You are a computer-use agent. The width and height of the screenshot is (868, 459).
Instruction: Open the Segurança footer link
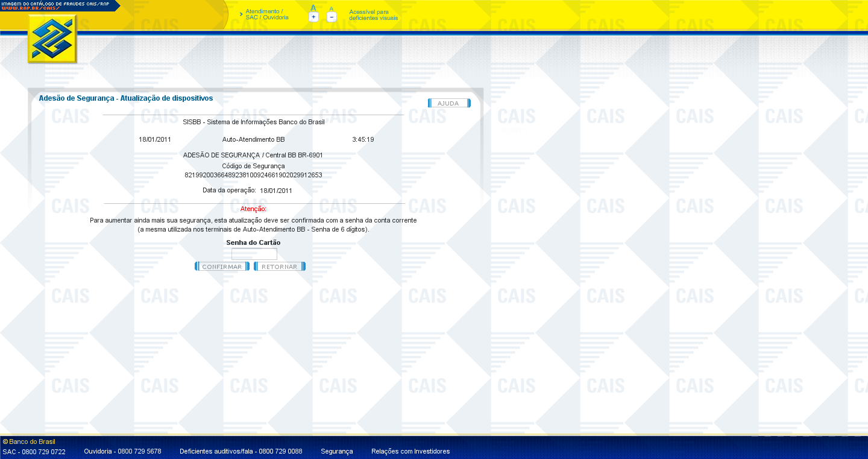point(336,451)
